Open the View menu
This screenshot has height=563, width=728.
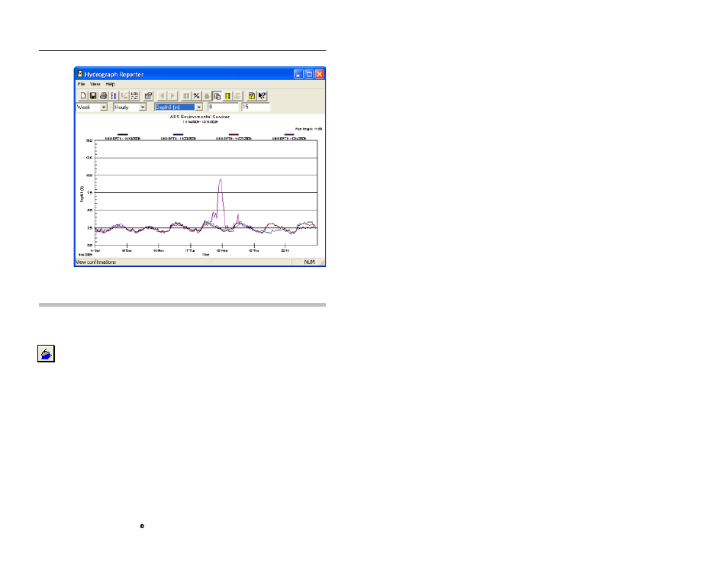click(x=95, y=85)
